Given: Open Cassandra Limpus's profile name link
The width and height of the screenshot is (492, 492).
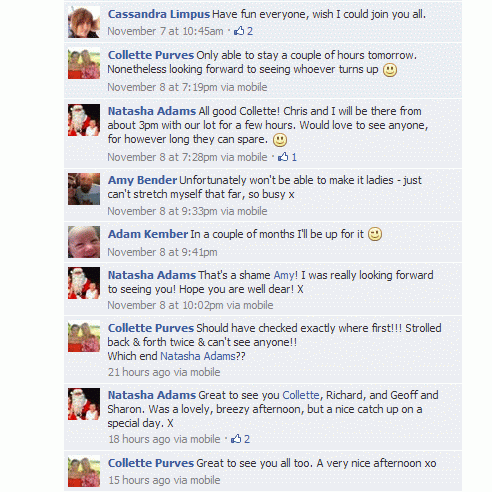Looking at the screenshot, I should coord(159,14).
